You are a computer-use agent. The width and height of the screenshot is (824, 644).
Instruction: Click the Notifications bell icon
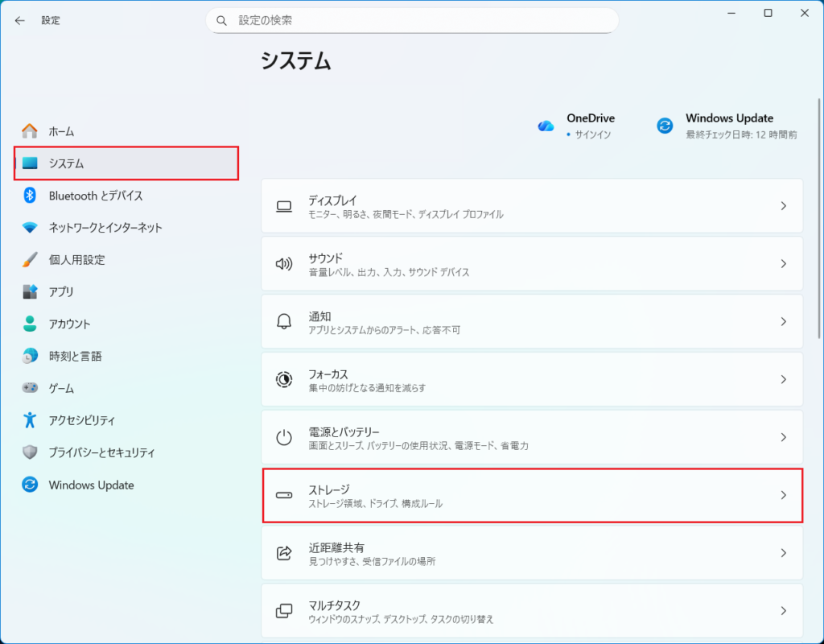pos(283,322)
